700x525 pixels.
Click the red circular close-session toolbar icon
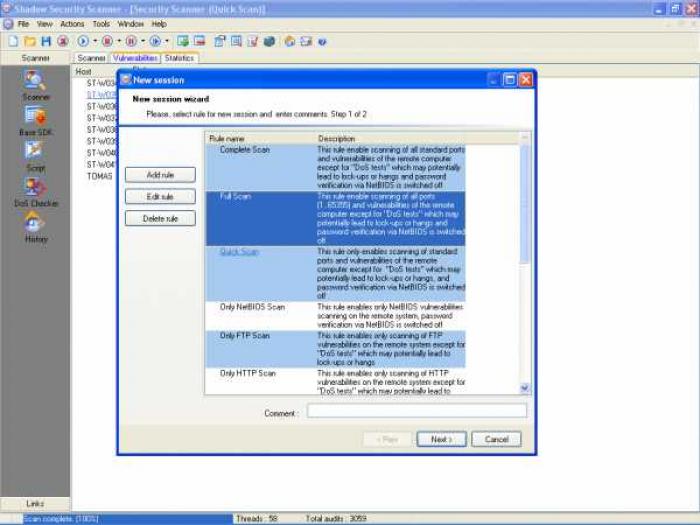(63, 42)
